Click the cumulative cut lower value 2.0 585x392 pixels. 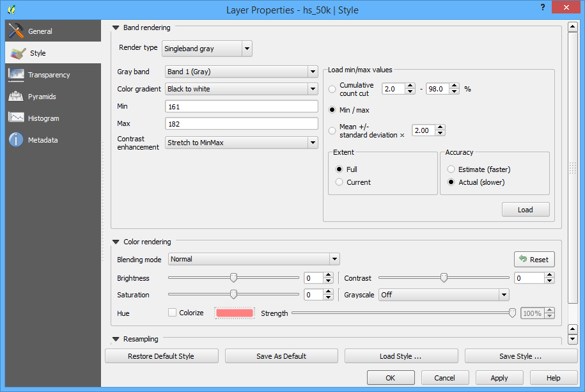click(394, 89)
